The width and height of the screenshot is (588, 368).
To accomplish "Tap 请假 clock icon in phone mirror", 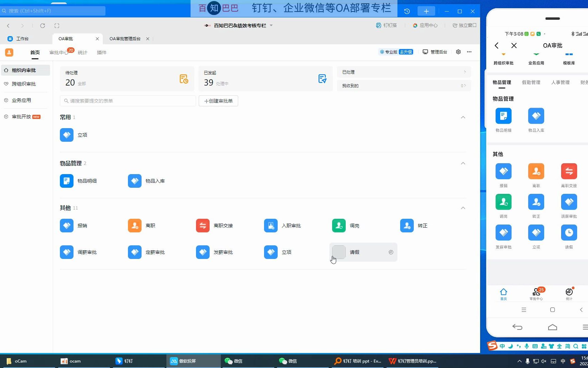I will pos(569,232).
